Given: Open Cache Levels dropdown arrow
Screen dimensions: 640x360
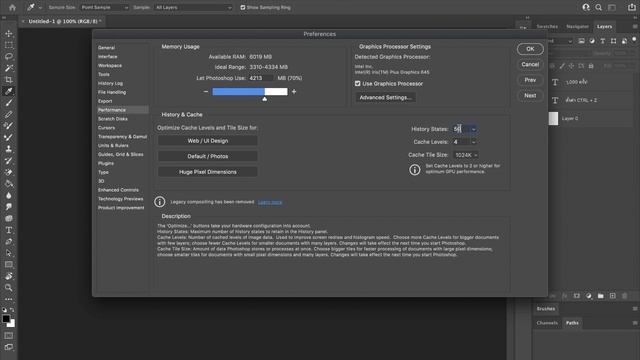Looking at the screenshot, I should pos(473,142).
